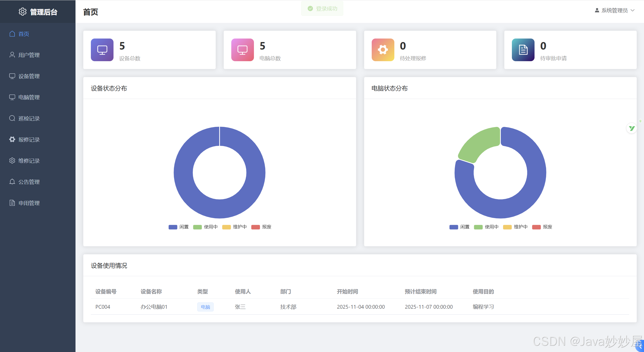Click the 电脑状态分布 panel title
The width and height of the screenshot is (644, 352).
click(390, 88)
